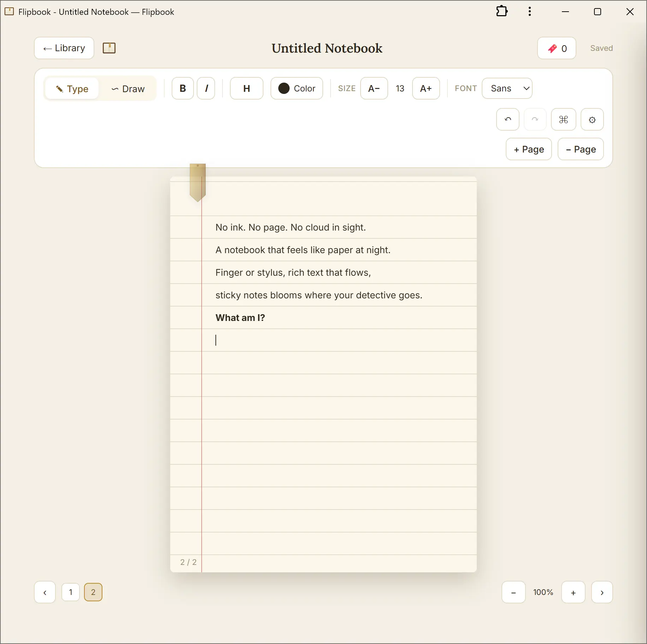Image resolution: width=647 pixels, height=644 pixels.
Task: Increase font size with A+
Action: [426, 88]
